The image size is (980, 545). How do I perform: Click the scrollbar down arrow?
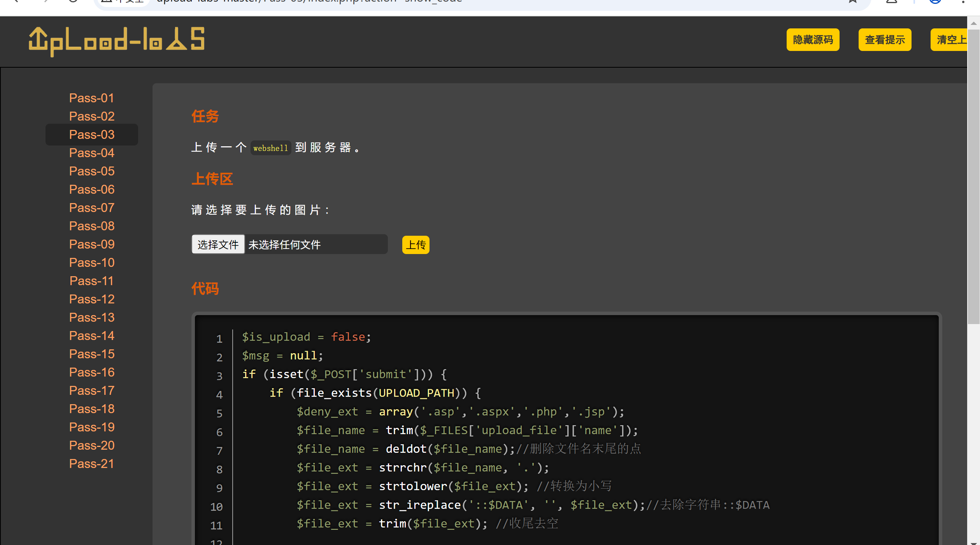coord(973,542)
